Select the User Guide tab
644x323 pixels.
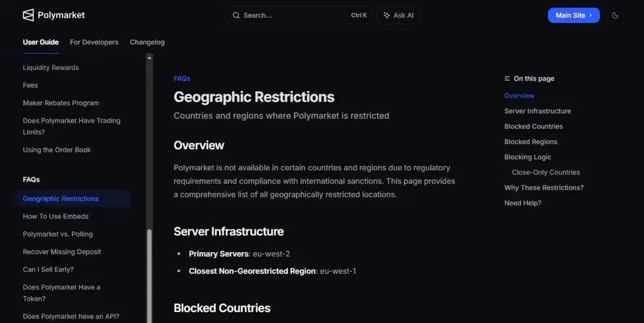click(41, 42)
